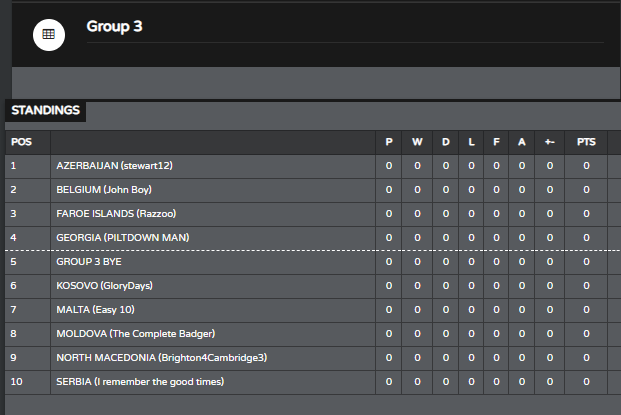Click the PTS column header
The width and height of the screenshot is (621, 415).
pyautogui.click(x=586, y=142)
